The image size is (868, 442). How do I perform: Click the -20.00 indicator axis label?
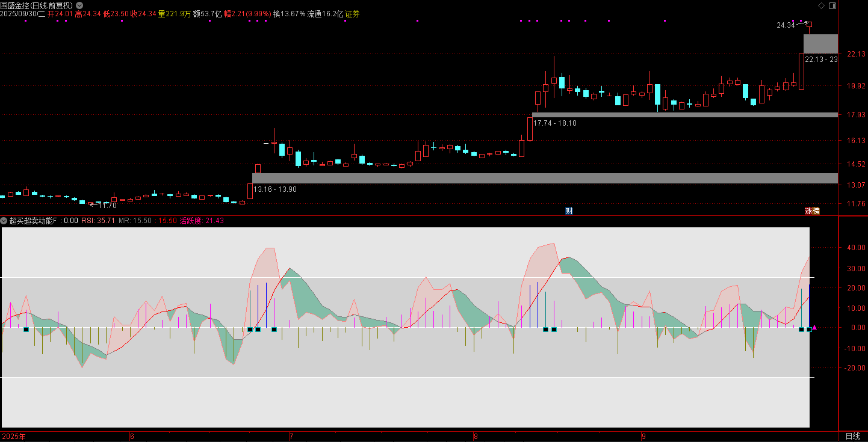pyautogui.click(x=855, y=368)
